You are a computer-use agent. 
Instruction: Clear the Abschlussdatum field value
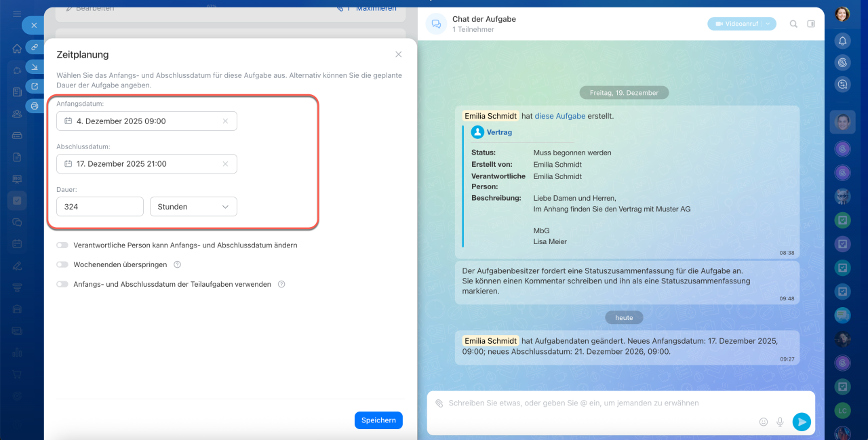pos(225,163)
